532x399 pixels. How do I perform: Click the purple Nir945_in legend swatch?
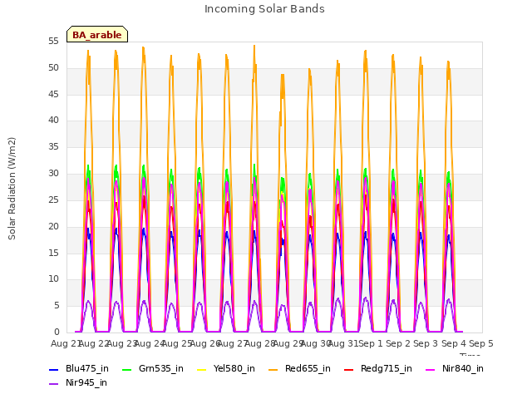pos(53,384)
